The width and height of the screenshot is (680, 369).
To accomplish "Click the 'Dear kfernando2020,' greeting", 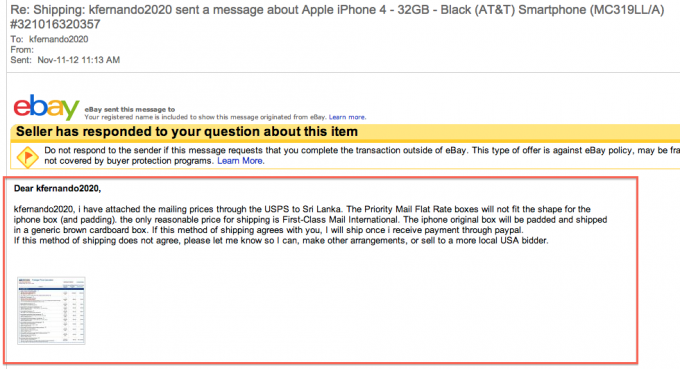I will click(57, 189).
